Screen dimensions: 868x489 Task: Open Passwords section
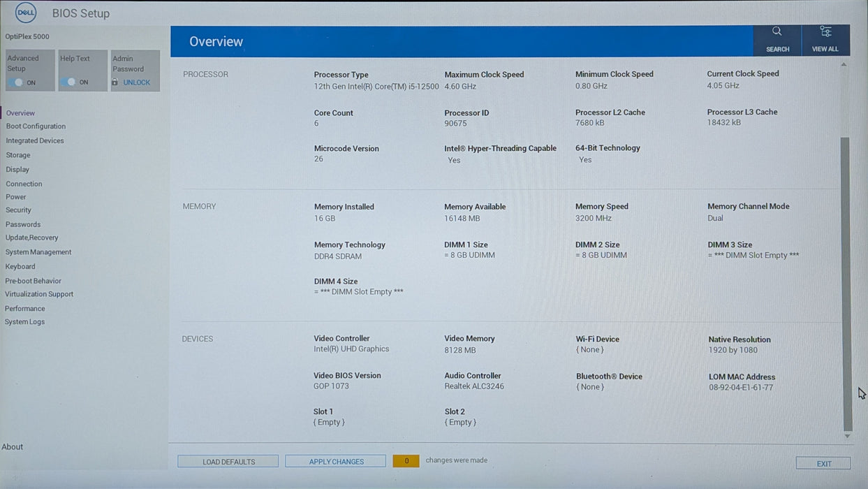click(23, 224)
